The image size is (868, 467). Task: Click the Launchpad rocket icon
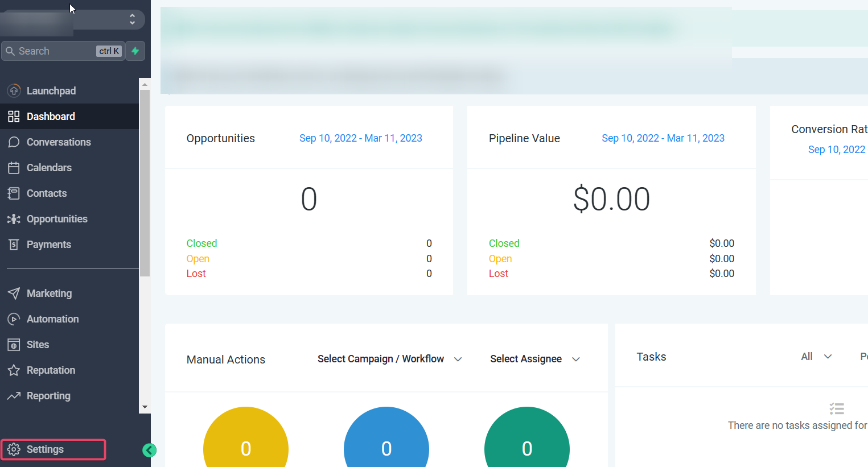pos(14,90)
